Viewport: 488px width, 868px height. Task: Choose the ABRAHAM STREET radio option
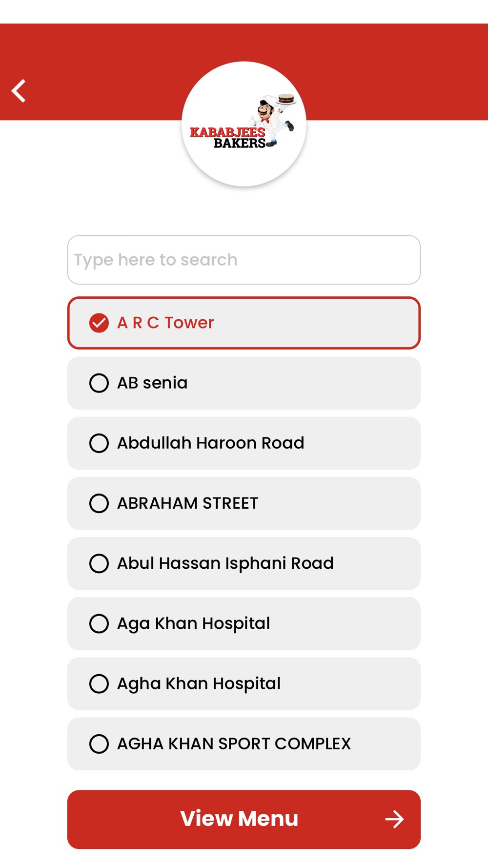point(99,503)
